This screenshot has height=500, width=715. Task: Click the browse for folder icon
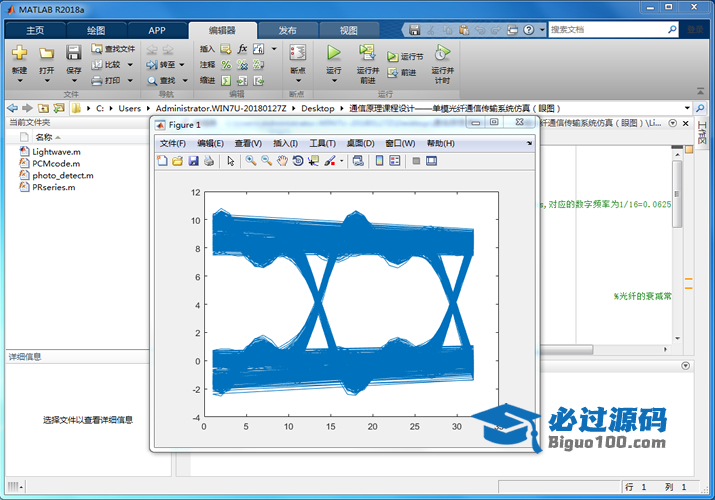click(59, 108)
